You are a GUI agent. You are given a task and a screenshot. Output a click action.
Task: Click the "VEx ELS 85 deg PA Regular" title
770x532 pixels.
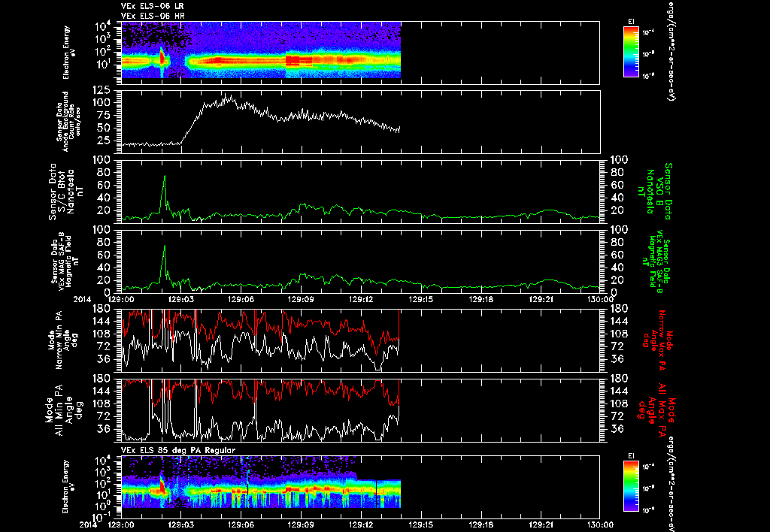pos(178,450)
